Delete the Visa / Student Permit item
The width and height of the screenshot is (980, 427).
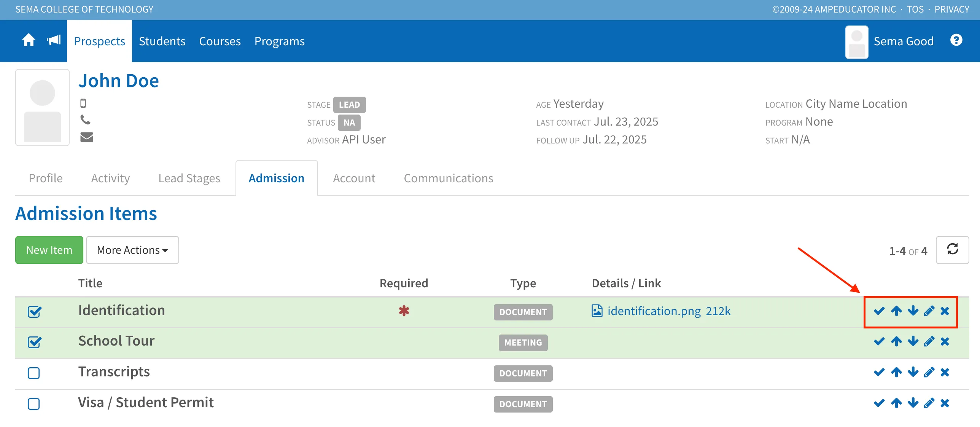tap(945, 403)
